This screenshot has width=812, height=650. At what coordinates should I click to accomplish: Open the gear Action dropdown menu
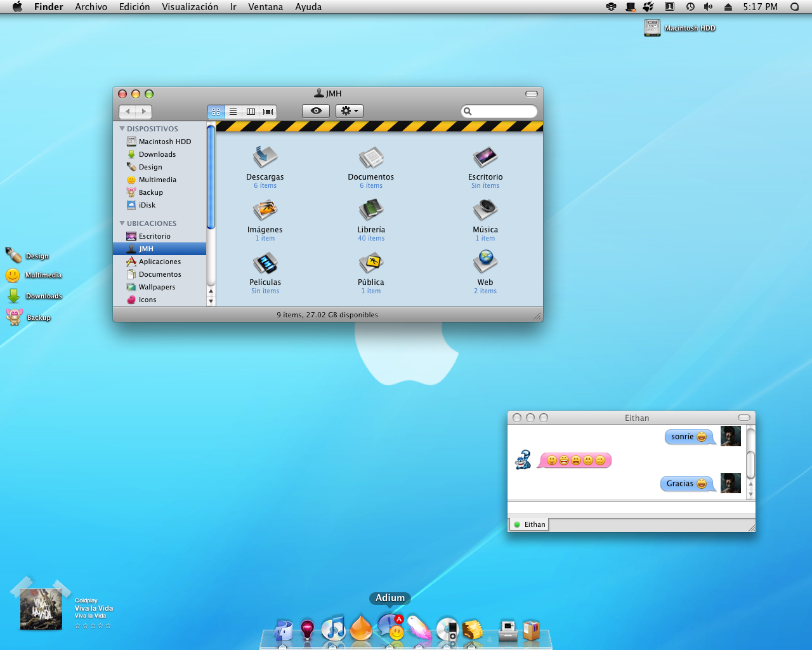pos(350,111)
